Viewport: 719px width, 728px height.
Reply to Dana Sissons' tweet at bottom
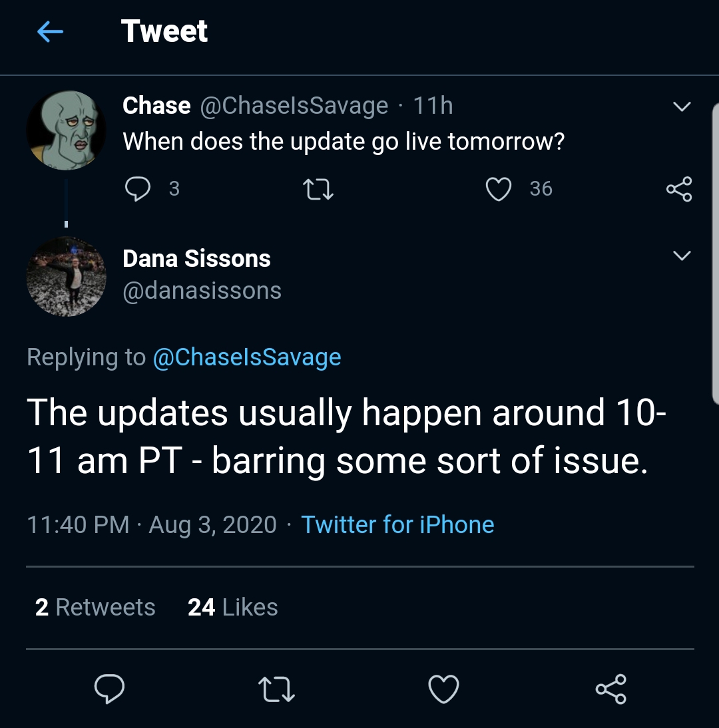(x=109, y=689)
